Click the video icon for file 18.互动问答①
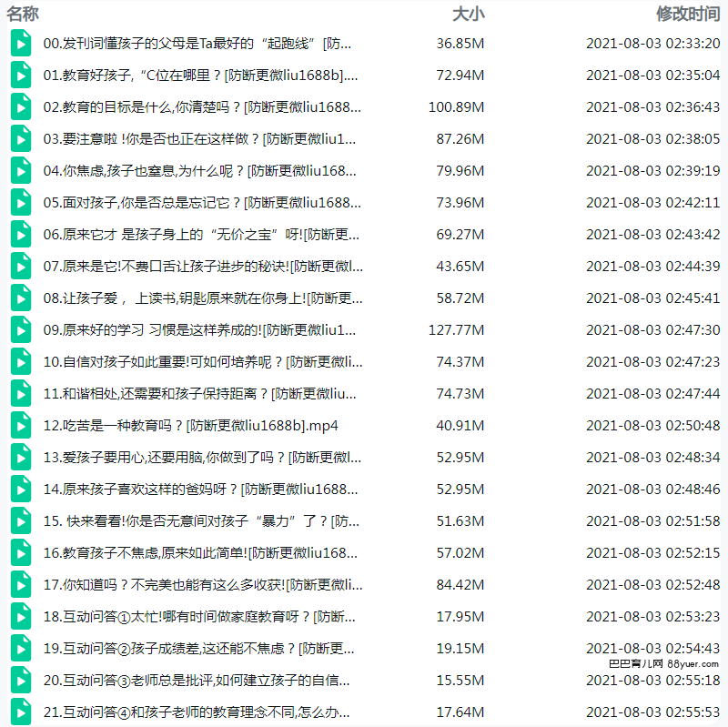This screenshot has width=728, height=727. click(21, 617)
